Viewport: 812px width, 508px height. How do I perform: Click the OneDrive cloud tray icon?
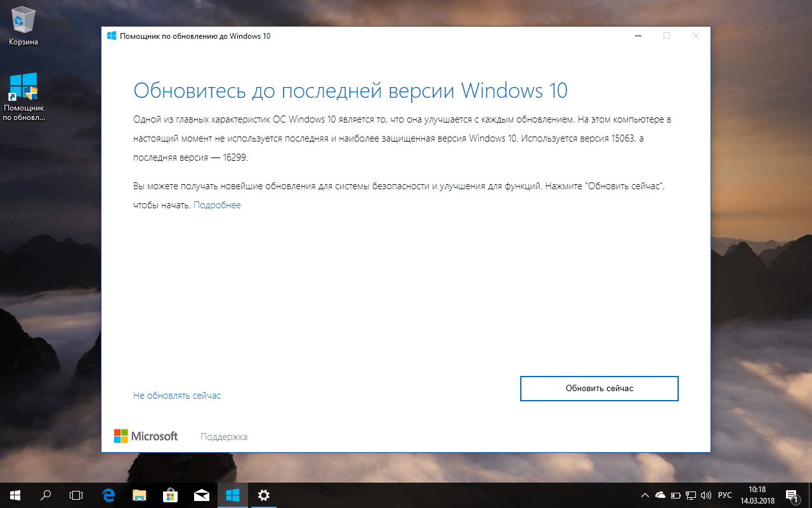tap(660, 495)
